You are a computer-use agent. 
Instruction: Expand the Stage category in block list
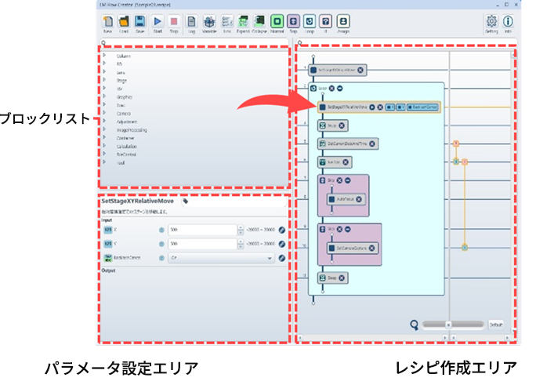[x=104, y=80]
